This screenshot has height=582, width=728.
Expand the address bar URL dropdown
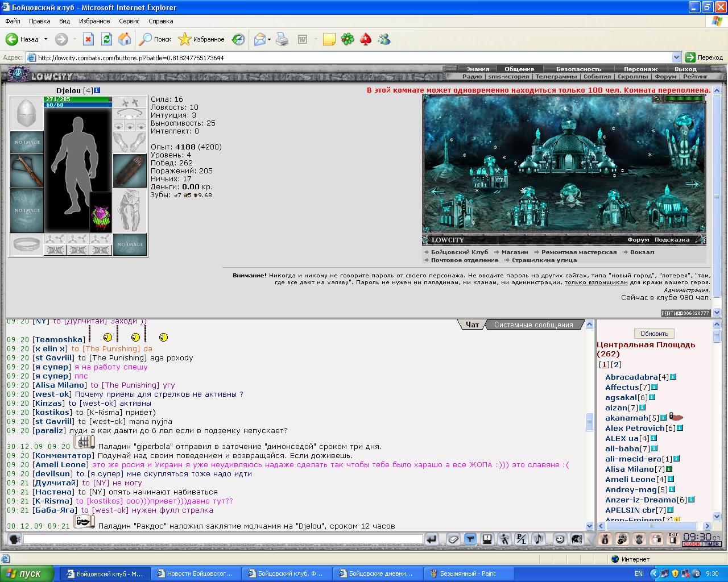coord(676,57)
